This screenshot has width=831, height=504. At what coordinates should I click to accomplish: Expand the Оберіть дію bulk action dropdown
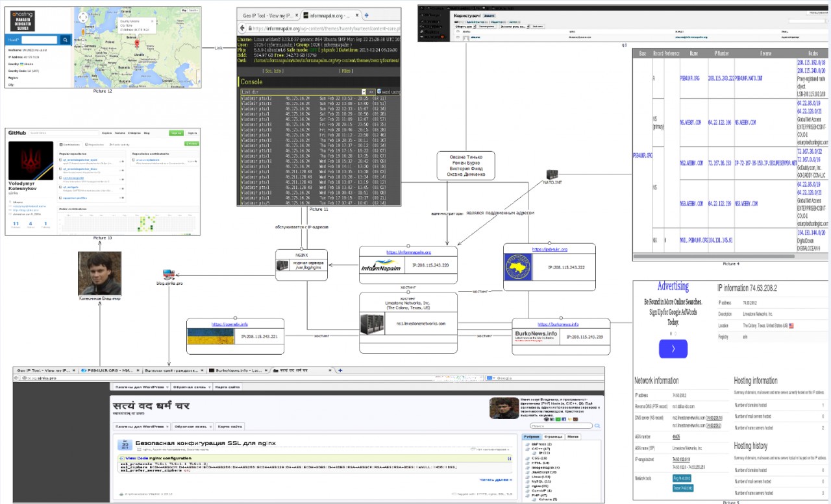coord(465,27)
